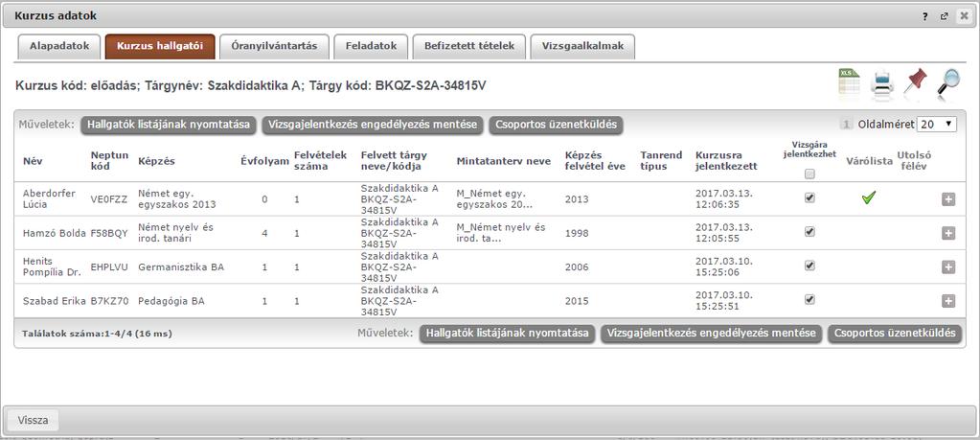Sort by the Képzés column header

click(156, 161)
